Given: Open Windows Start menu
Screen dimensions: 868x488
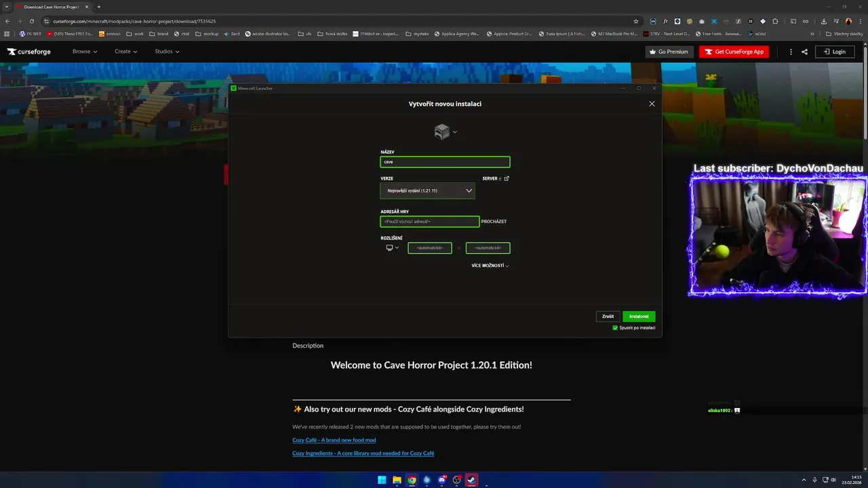Looking at the screenshot, I should coord(382,480).
